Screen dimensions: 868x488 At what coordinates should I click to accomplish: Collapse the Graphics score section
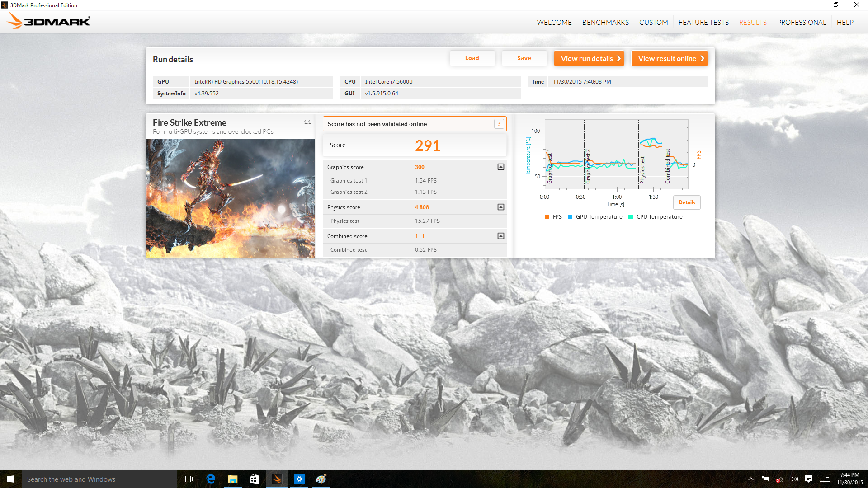click(500, 167)
